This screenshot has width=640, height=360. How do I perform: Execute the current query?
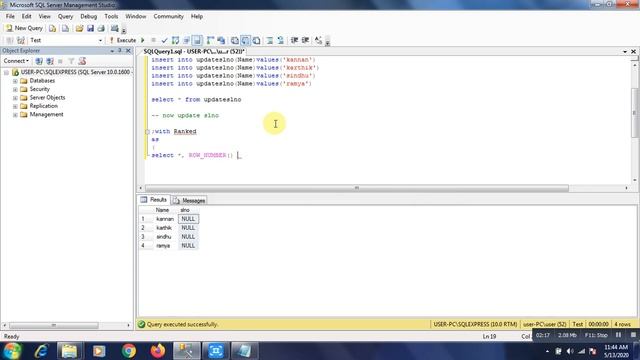[x=122, y=40]
